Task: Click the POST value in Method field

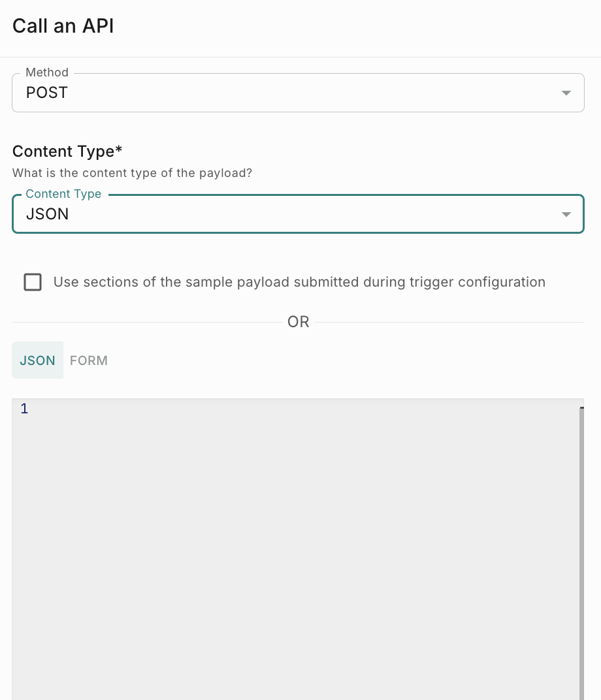Action: pos(47,93)
